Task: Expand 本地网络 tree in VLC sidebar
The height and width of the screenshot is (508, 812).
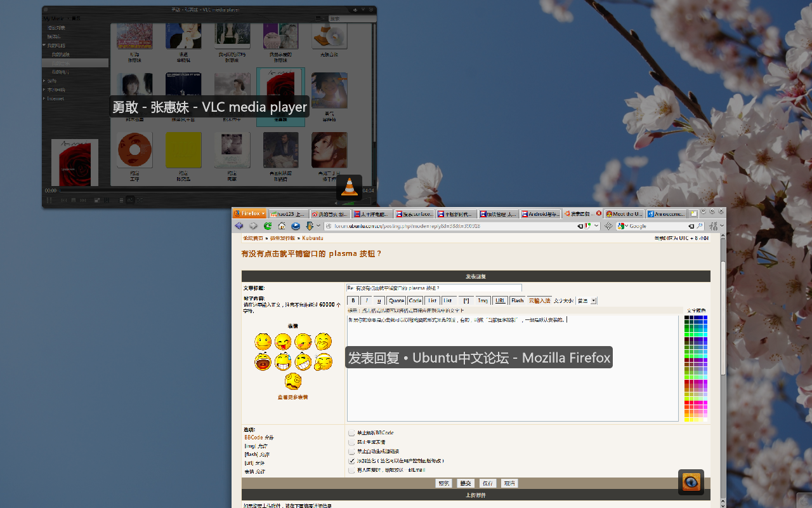Action: click(44, 90)
